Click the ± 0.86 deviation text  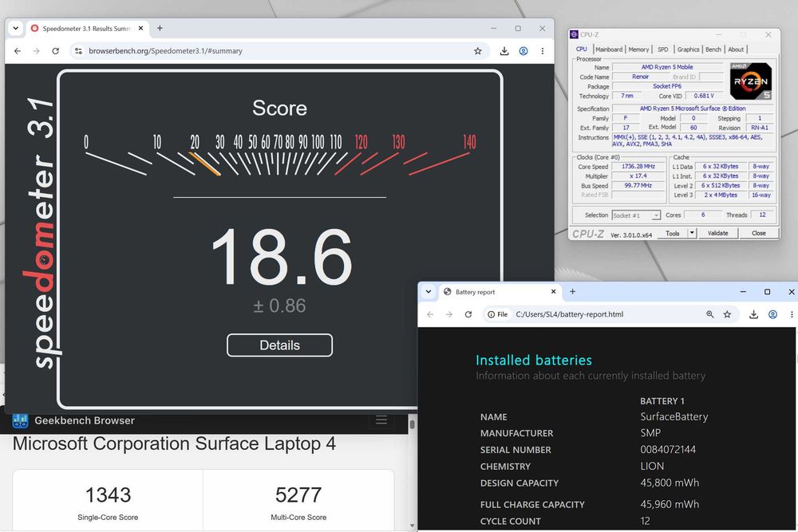[279, 305]
